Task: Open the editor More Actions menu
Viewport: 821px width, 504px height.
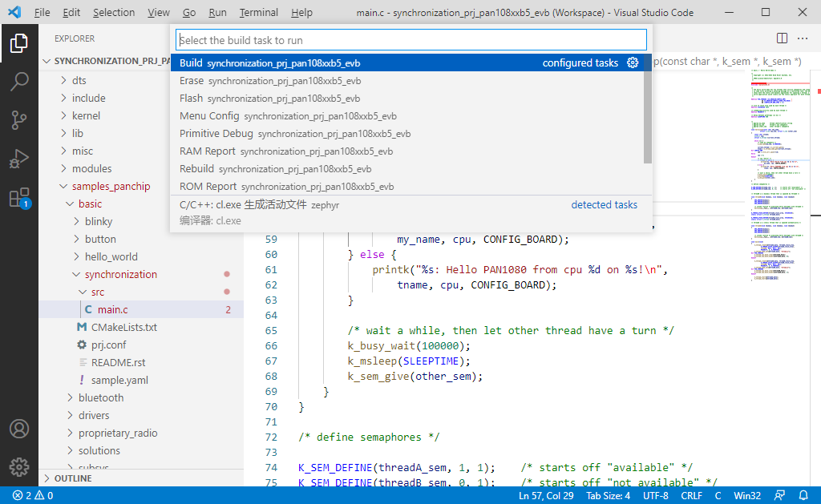Action: 803,38
